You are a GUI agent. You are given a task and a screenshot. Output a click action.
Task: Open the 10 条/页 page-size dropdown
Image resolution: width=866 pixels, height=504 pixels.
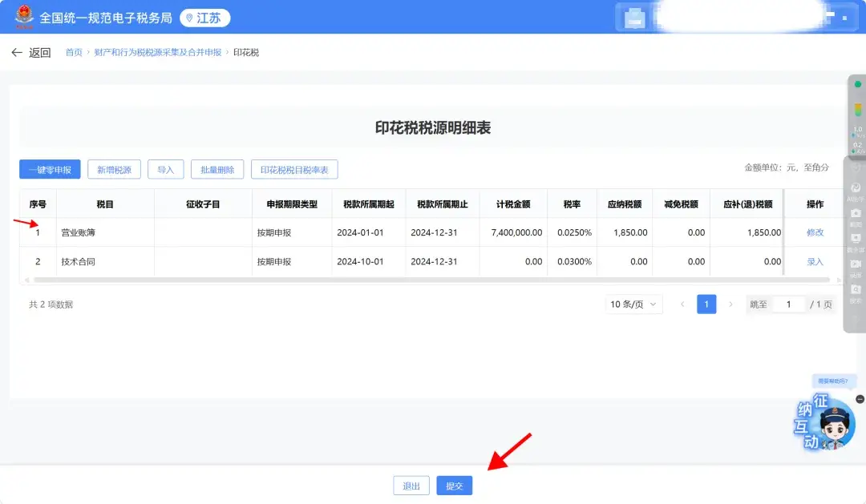tap(632, 304)
